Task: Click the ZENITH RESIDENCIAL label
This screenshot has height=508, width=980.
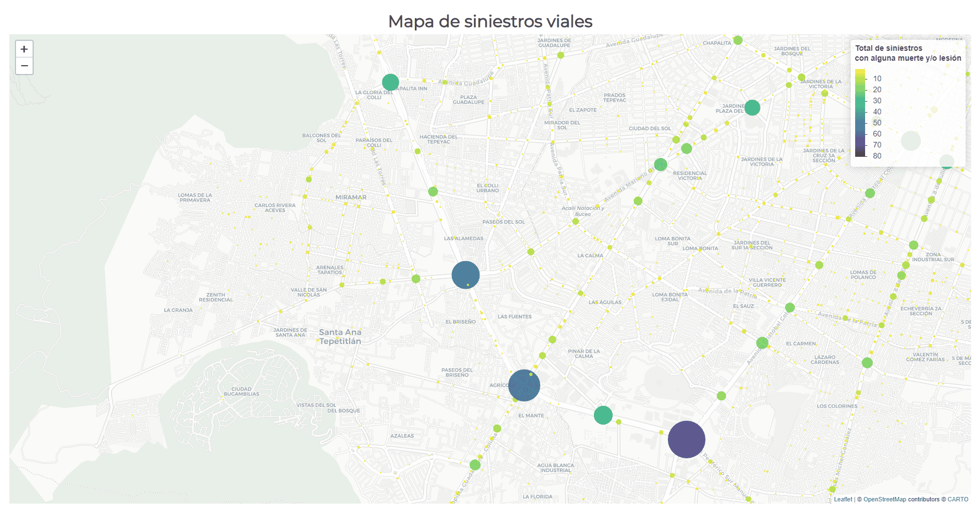Action: [215, 297]
